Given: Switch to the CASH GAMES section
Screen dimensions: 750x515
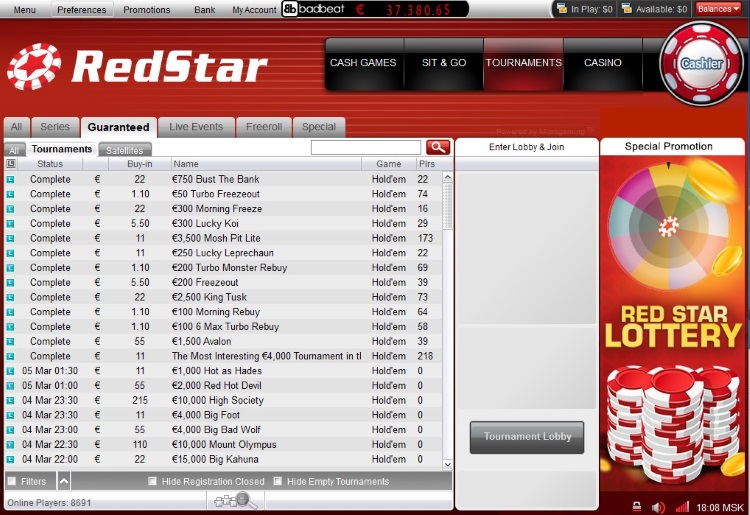Looking at the screenshot, I should (x=363, y=64).
